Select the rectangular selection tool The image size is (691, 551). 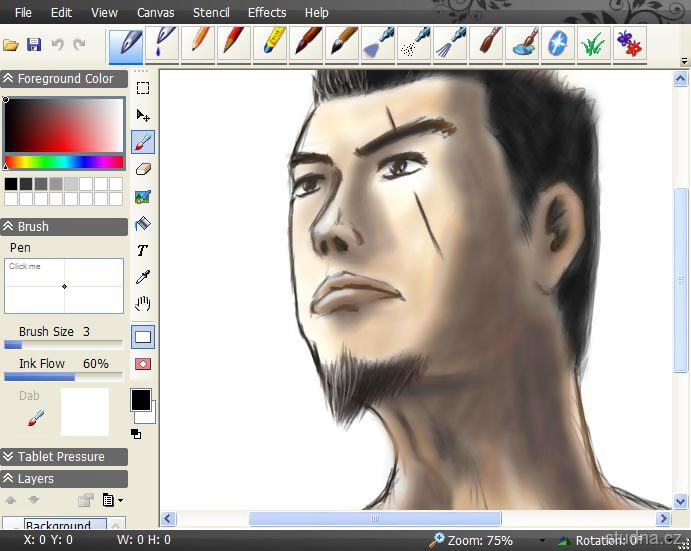(143, 88)
